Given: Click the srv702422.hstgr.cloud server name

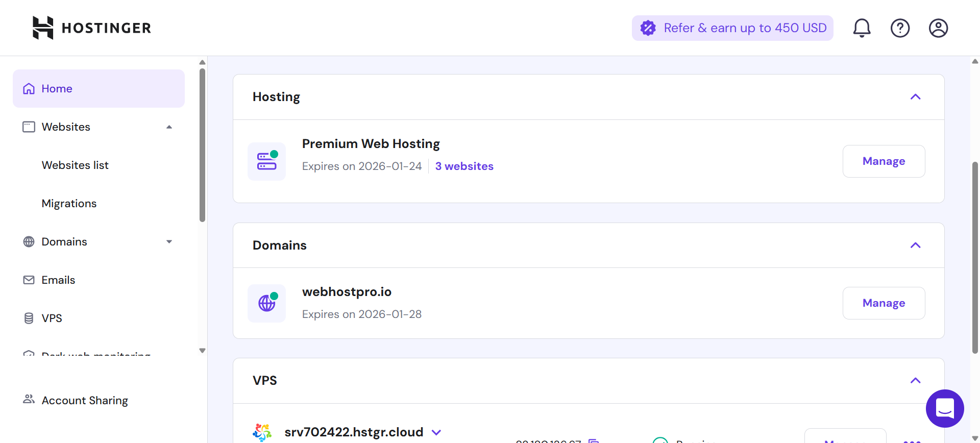Looking at the screenshot, I should coord(354,432).
